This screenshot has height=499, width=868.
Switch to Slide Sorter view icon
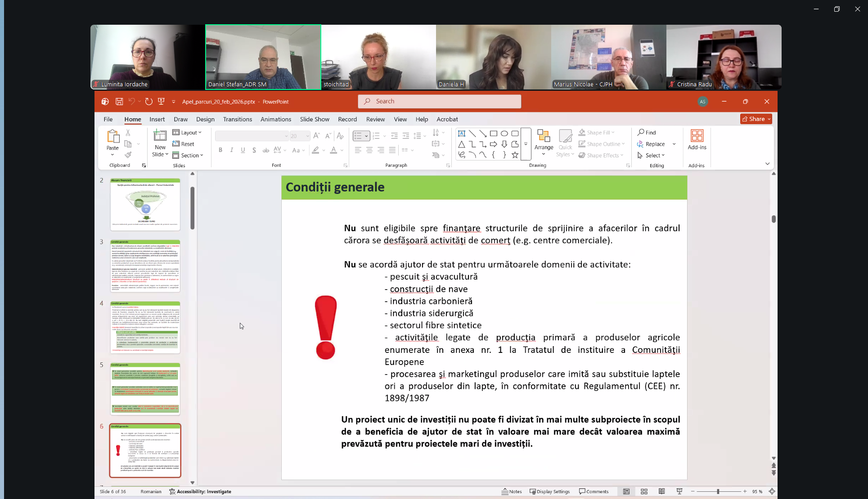[644, 491]
